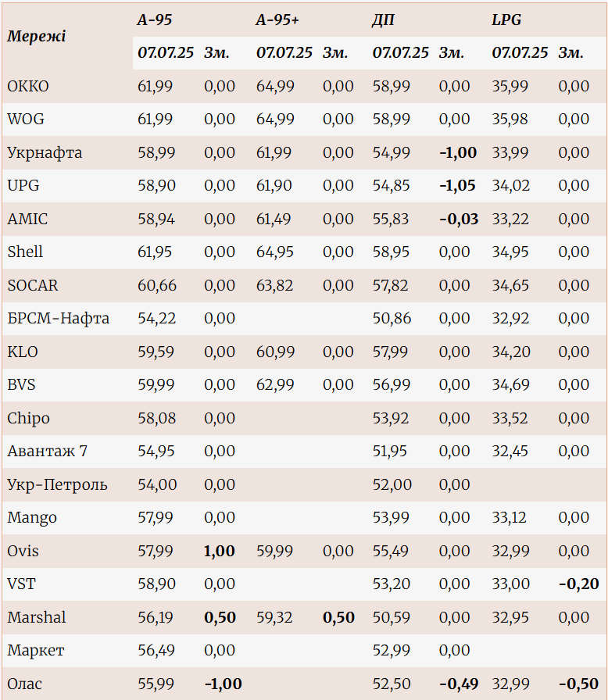Viewport: 608px width, 700px height.
Task: Click the Мережі column header
Action: [36, 37]
